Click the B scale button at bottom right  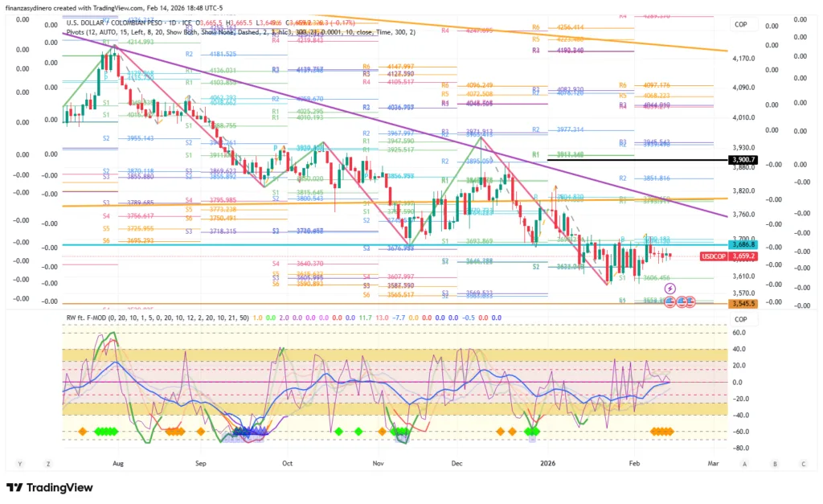(x=774, y=464)
